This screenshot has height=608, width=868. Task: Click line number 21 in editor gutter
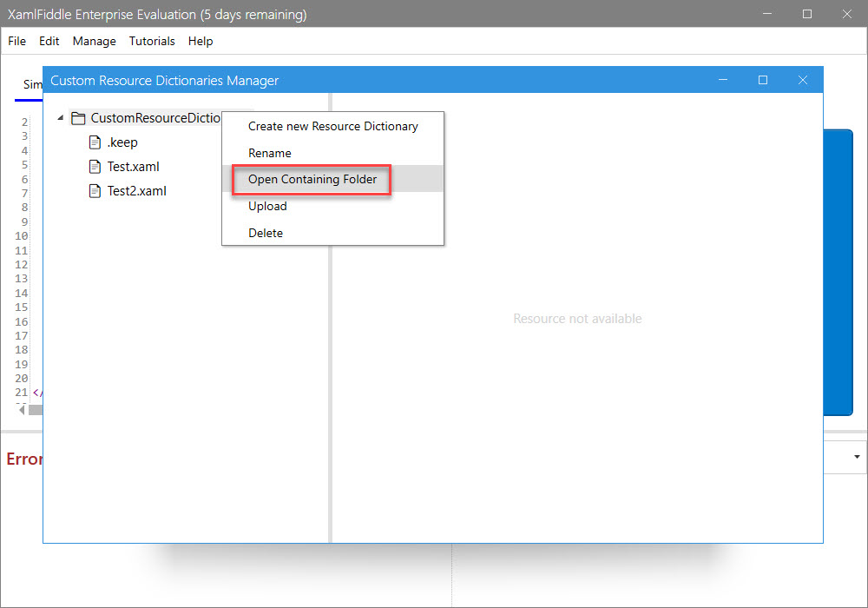[x=21, y=392]
